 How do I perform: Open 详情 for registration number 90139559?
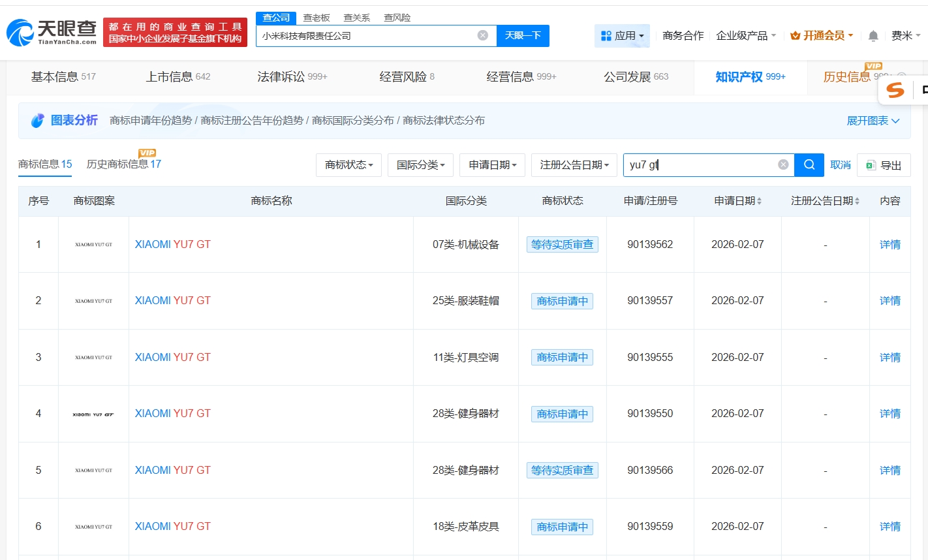pos(890,527)
